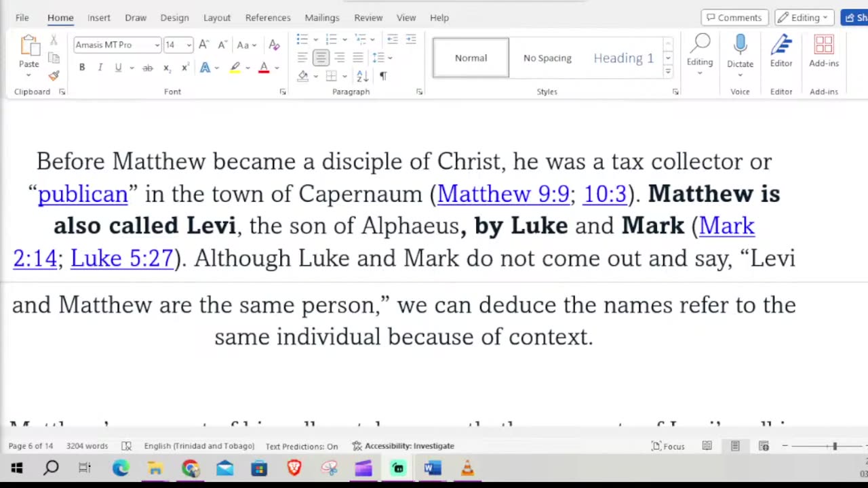Open Microsoft Edge from taskbar
The height and width of the screenshot is (488, 868).
coord(120,468)
